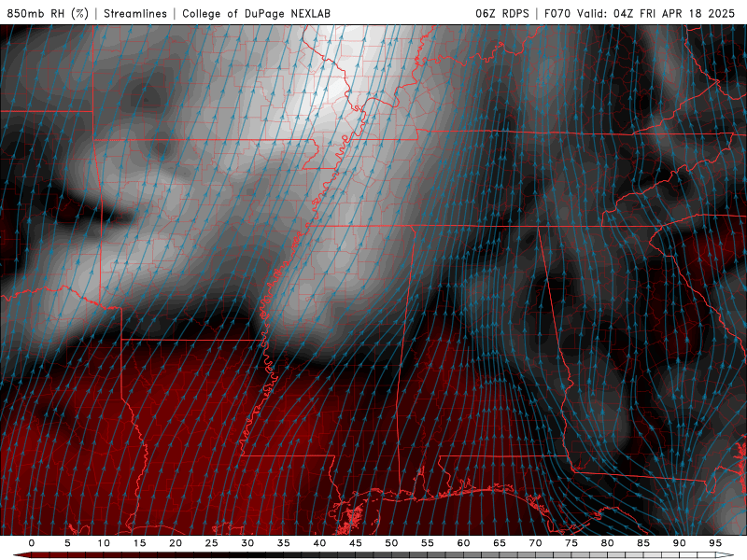Click the '85' colorbar label
Screen dimensions: 747x560
[x=643, y=543]
